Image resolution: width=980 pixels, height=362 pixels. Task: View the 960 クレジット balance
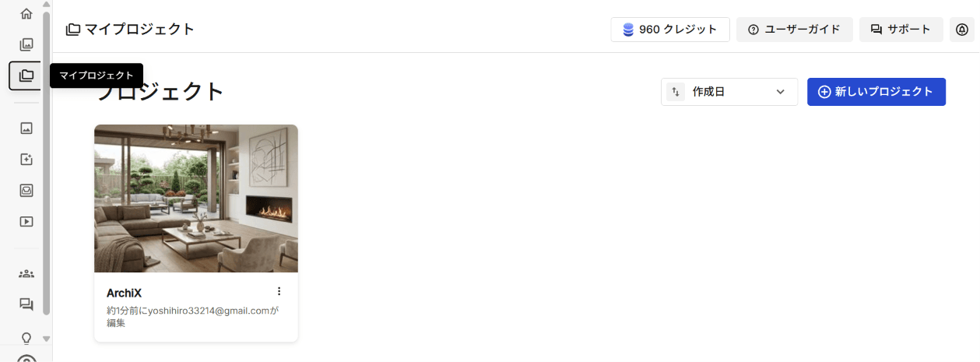670,30
